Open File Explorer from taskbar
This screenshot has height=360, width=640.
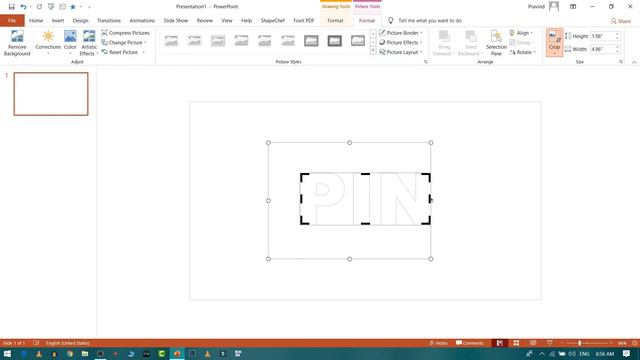tap(85, 353)
